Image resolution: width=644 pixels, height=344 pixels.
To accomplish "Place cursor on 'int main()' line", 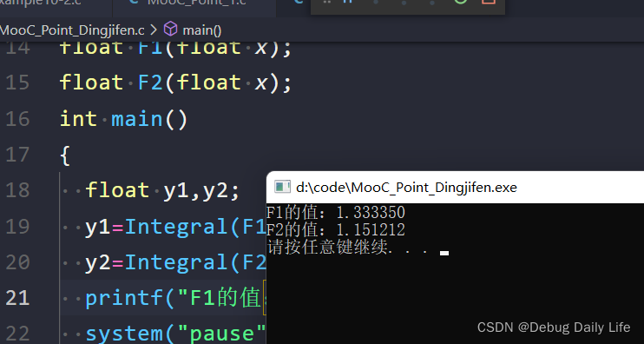I will coord(123,119).
